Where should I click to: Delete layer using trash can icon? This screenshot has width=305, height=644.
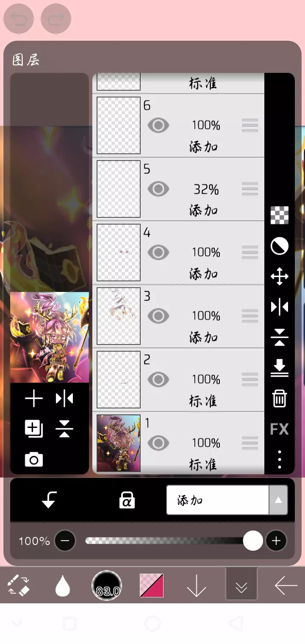280,399
